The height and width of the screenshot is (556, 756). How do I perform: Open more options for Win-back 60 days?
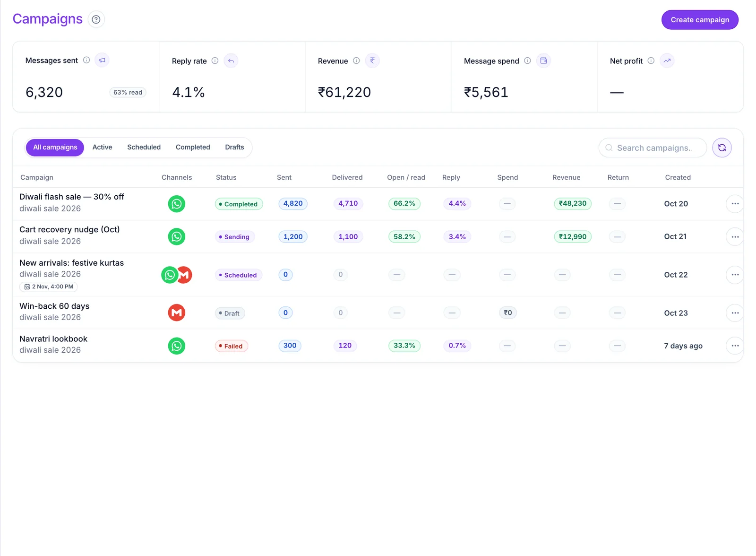735,313
